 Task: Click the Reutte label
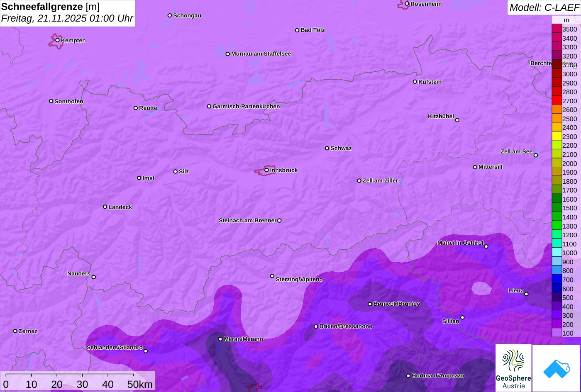[148, 108]
